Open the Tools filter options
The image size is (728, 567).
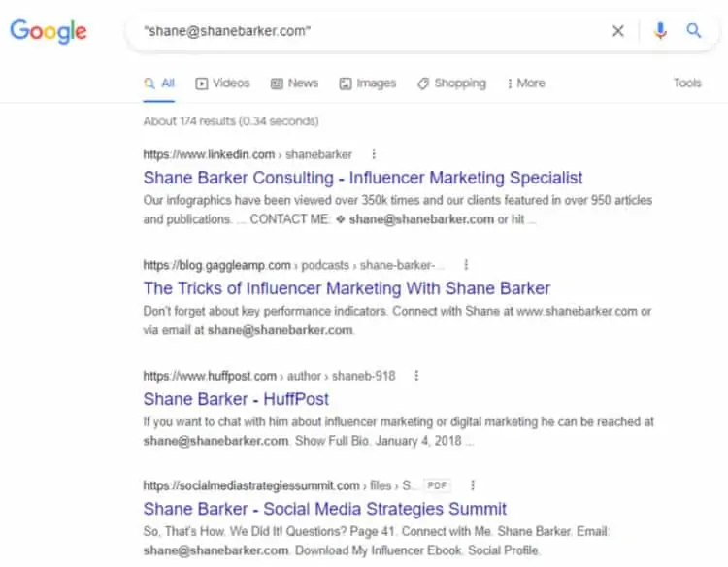687,83
